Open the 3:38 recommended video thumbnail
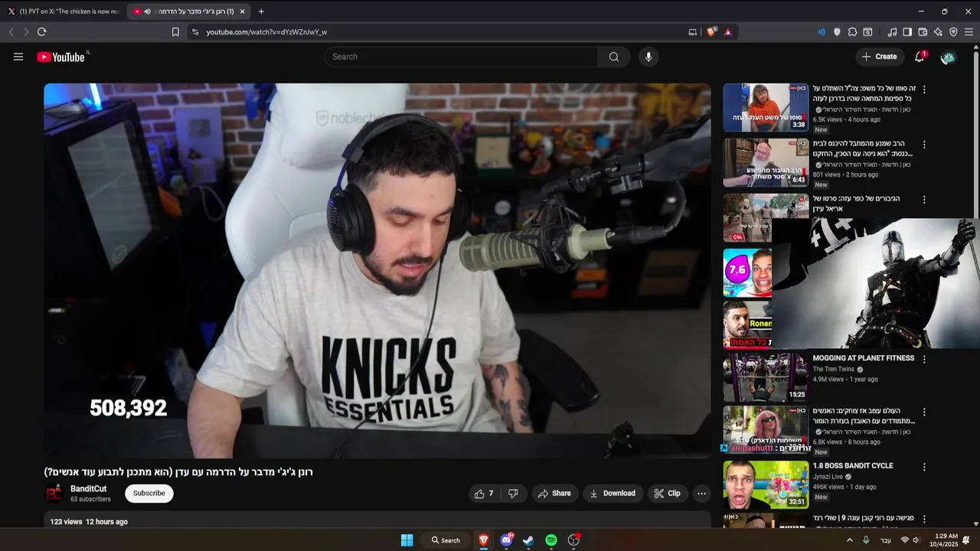 pyautogui.click(x=766, y=107)
